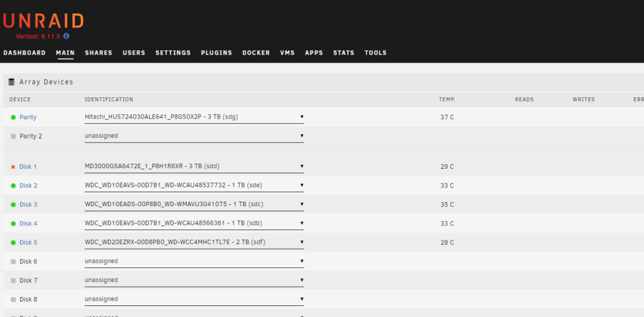Click the 28 C temperature for Disk 5
The image size is (644, 317).
tap(448, 242)
